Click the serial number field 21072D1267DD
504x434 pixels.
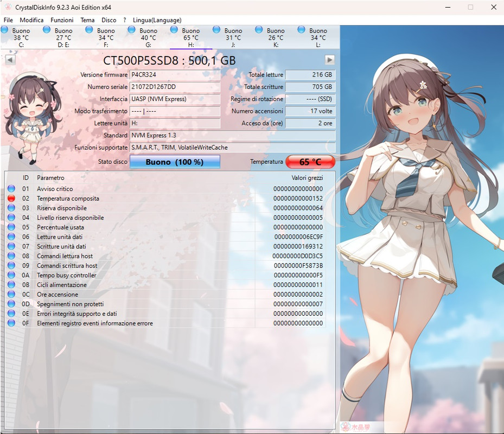pyautogui.click(x=175, y=87)
